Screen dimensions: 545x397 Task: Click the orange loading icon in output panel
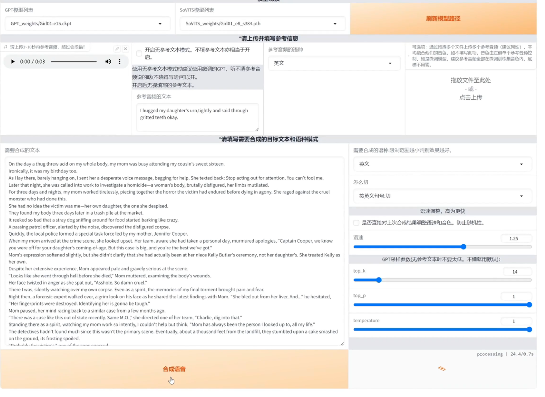point(442,368)
